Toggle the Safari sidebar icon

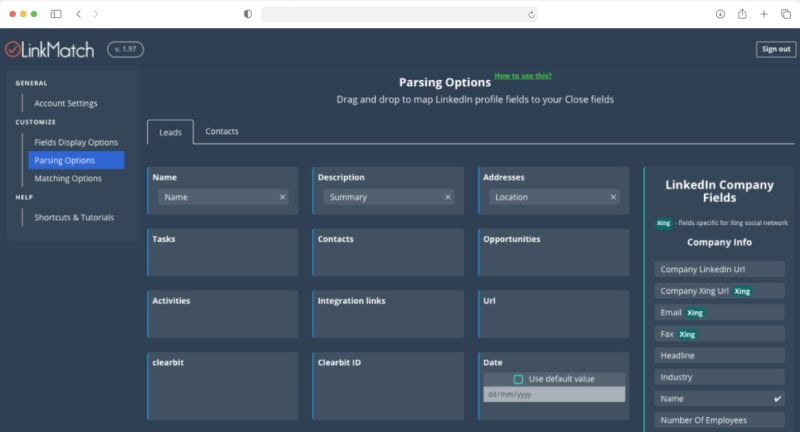(x=56, y=14)
